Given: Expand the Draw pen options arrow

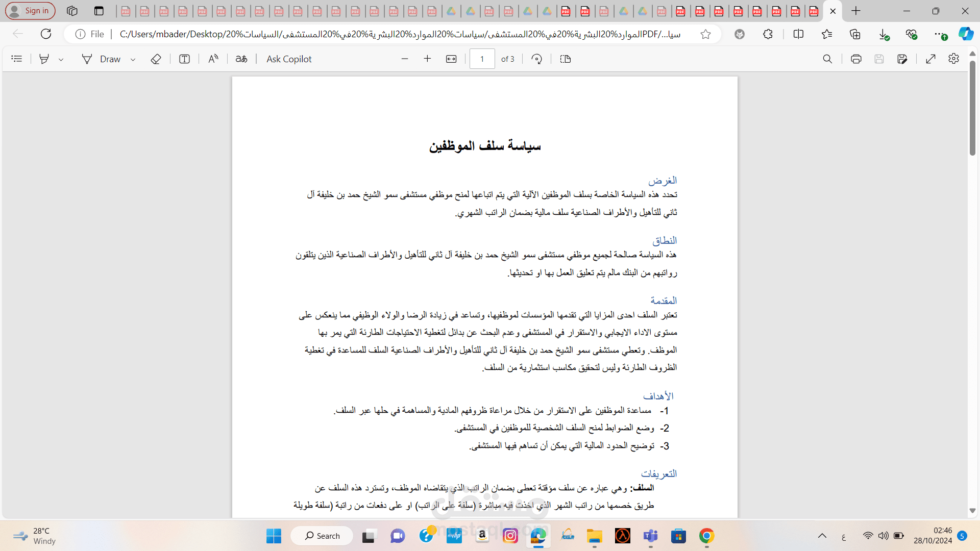Looking at the screenshot, I should click(133, 59).
